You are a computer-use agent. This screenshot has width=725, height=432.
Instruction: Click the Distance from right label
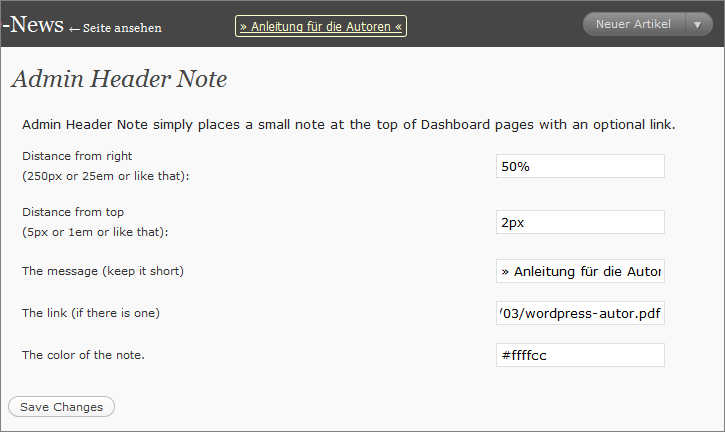click(x=77, y=156)
